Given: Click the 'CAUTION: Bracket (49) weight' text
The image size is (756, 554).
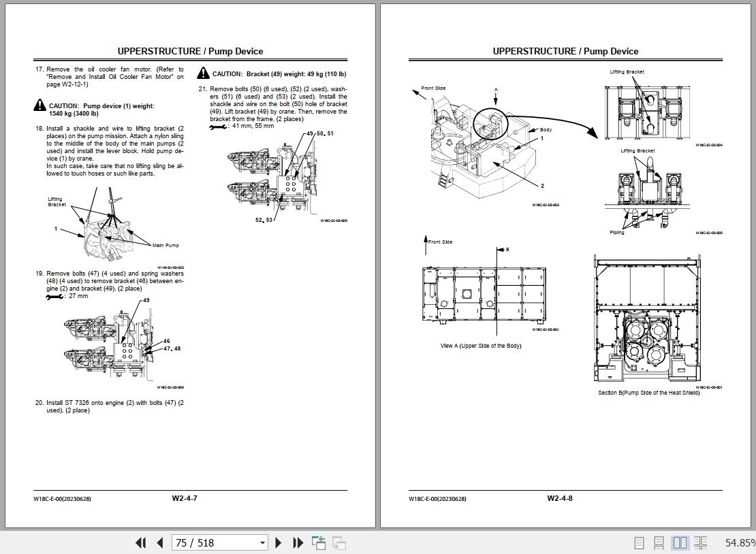Looking at the screenshot, I should click(x=279, y=74).
